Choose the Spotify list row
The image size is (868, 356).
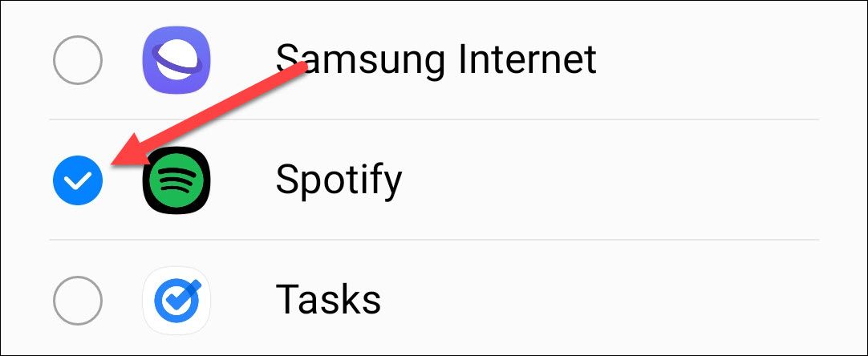pyautogui.click(x=434, y=180)
